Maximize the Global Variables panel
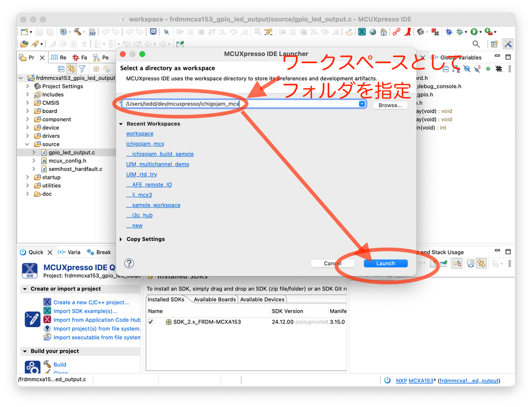The height and width of the screenshot is (407, 532). (x=508, y=57)
